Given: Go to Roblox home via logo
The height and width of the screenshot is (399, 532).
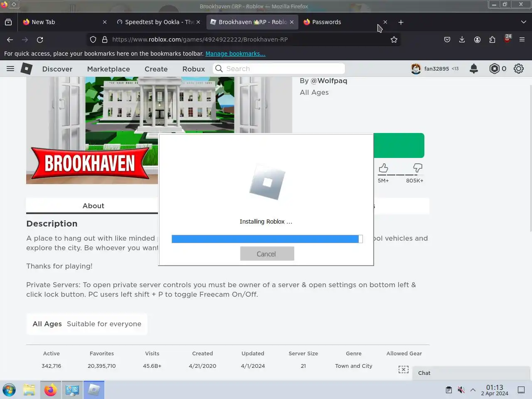Looking at the screenshot, I should point(27,69).
